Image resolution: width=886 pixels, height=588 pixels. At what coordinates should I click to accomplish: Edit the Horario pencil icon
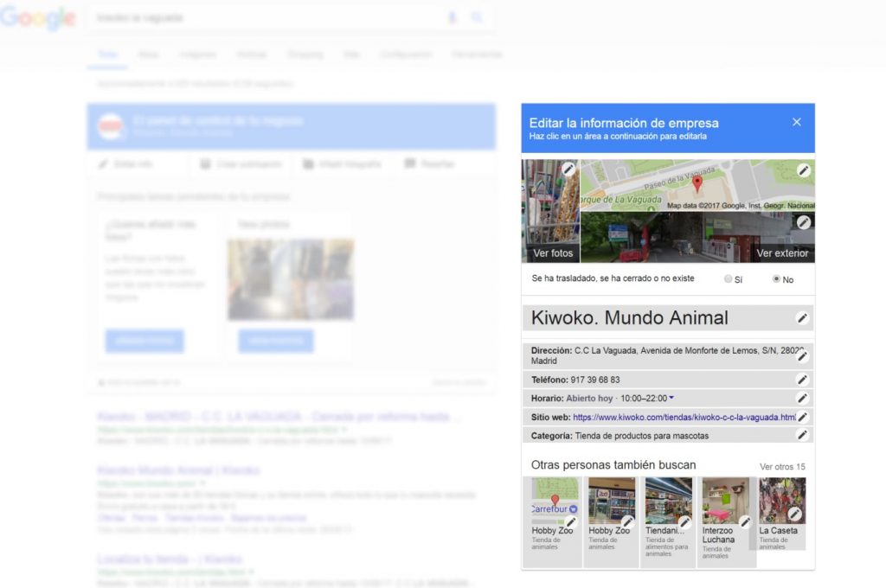tap(802, 399)
